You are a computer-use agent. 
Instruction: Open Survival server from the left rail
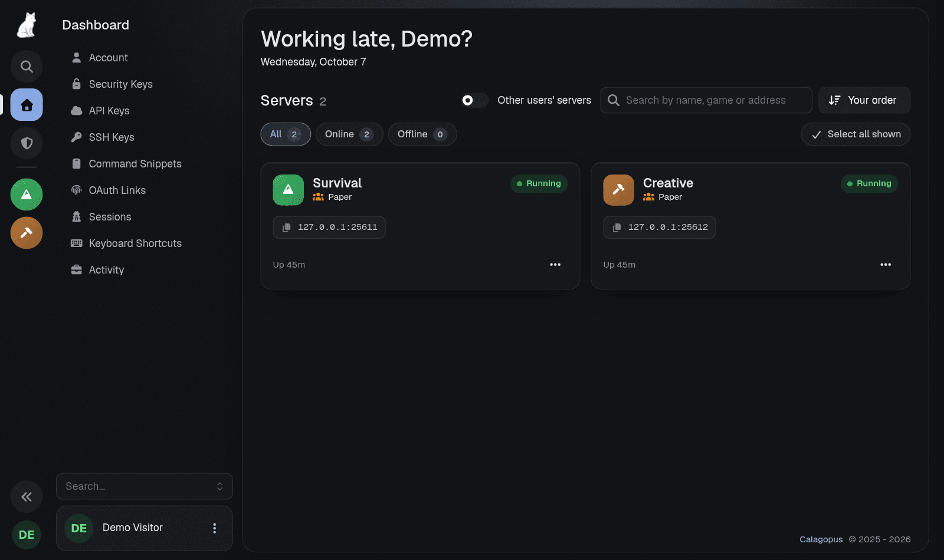27,195
